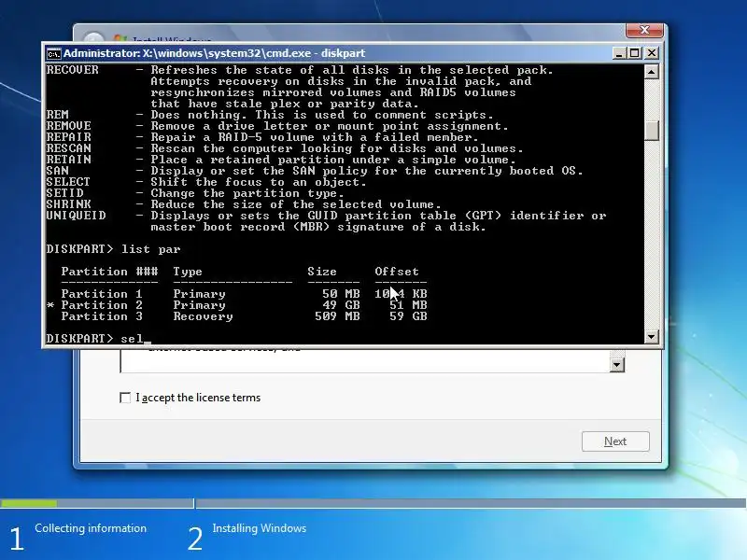The width and height of the screenshot is (747, 560).
Task: Click the 'REMOVE' command name
Action: [x=68, y=126]
